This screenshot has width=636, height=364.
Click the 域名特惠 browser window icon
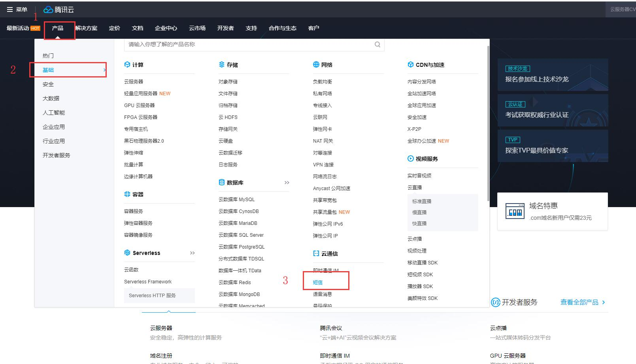(515, 211)
